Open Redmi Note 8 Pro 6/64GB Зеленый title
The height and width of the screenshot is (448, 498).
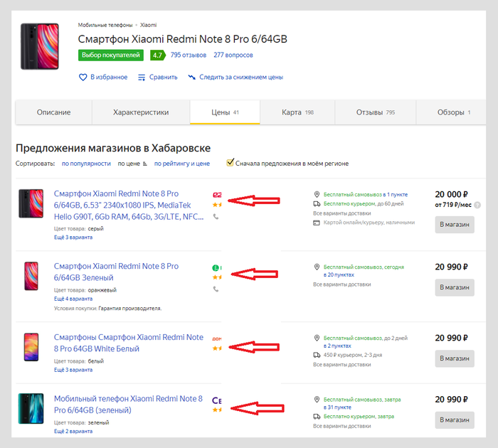(x=116, y=272)
